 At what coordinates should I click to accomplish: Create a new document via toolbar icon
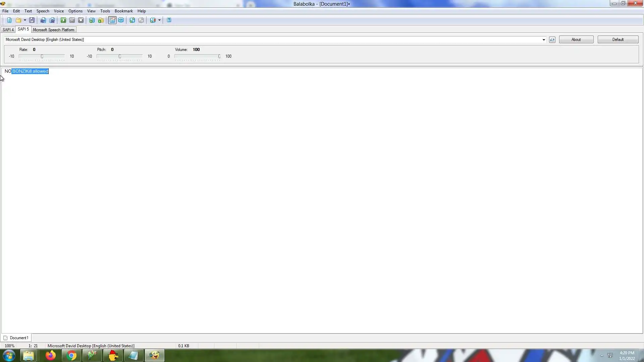(9, 20)
